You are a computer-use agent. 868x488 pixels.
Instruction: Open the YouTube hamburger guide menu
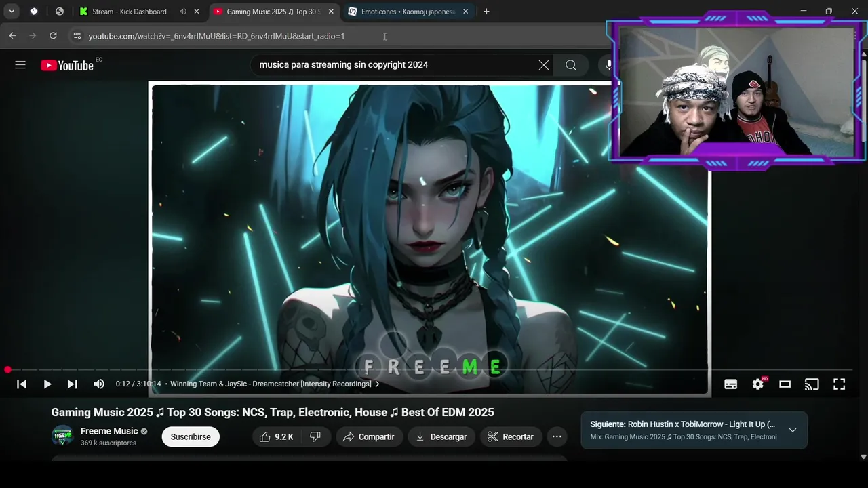tap(20, 65)
